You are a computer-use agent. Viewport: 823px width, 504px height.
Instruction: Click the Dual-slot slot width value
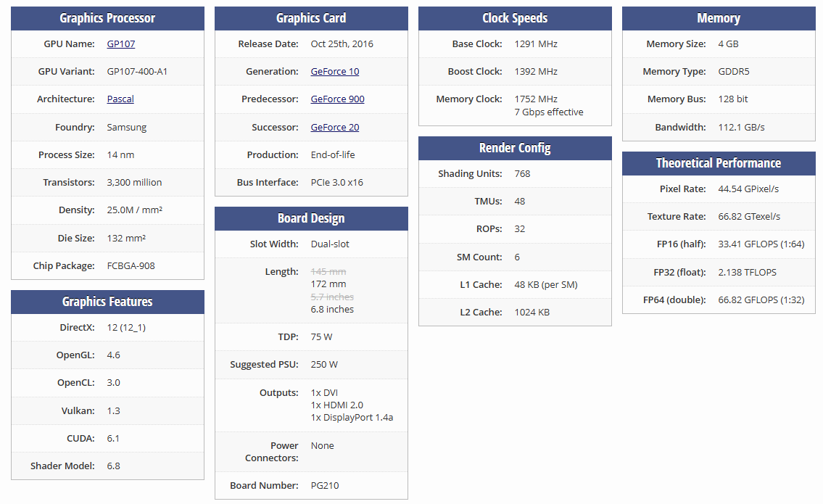330,244
